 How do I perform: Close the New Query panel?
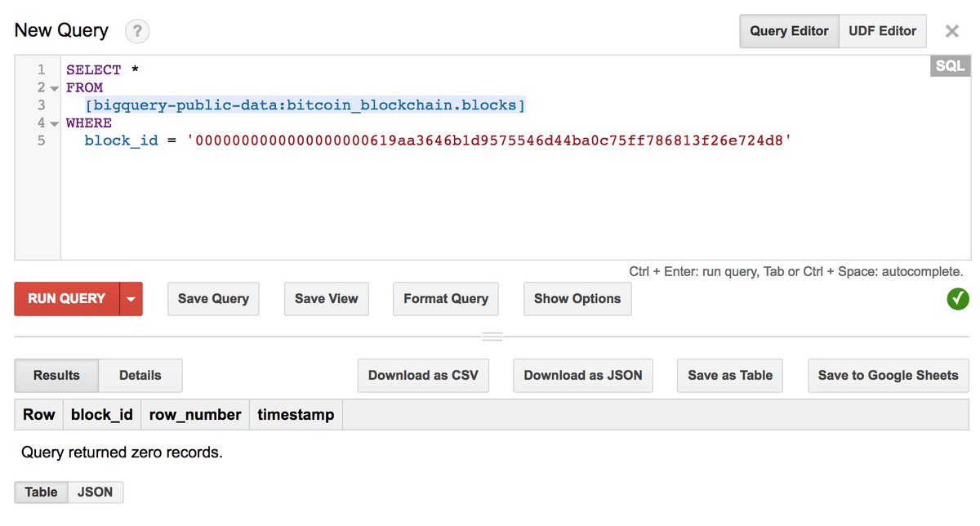(x=951, y=32)
